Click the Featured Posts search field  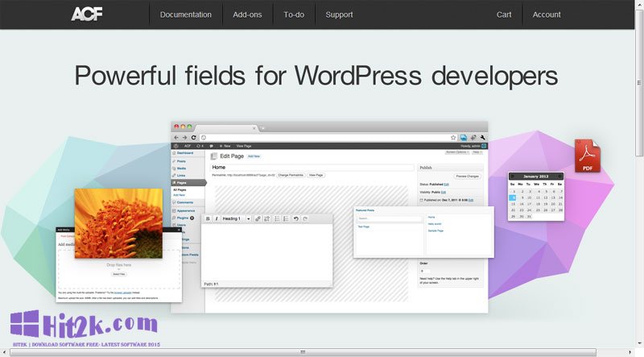[x=389, y=218]
